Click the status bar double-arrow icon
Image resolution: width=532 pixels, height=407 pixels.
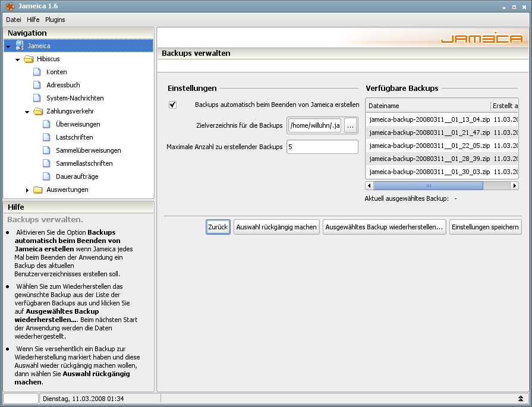pos(521,399)
